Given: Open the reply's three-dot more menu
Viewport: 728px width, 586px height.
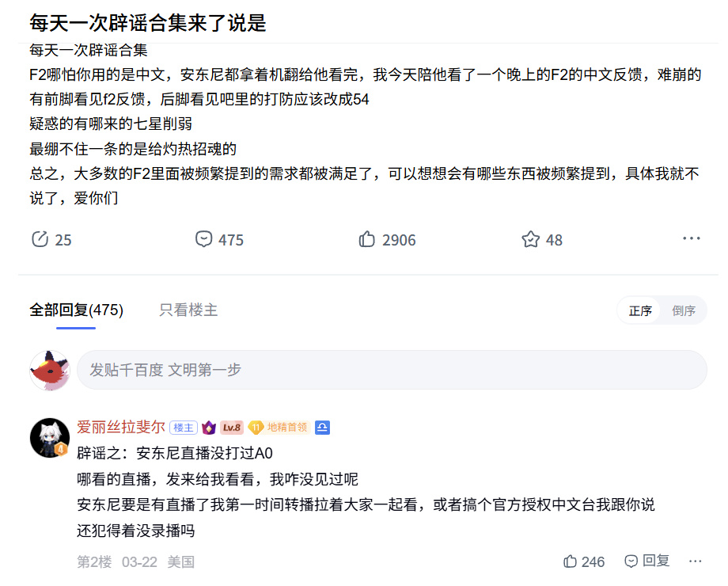Looking at the screenshot, I should 695,561.
